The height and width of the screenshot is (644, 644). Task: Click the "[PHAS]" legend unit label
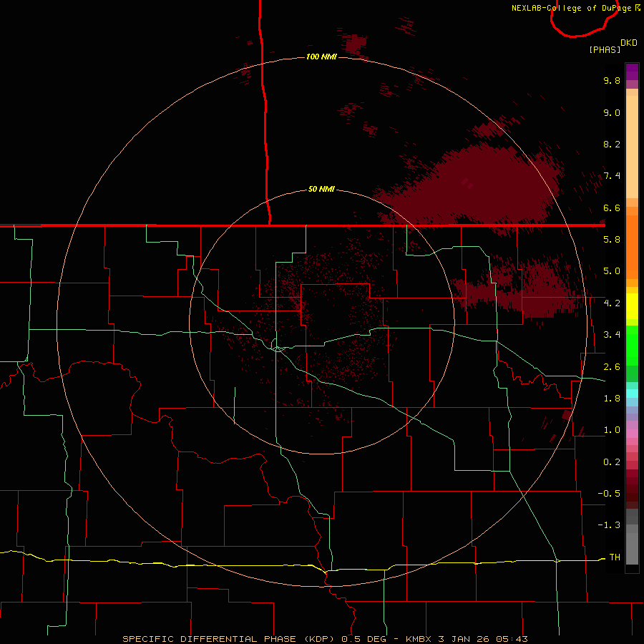coord(605,49)
